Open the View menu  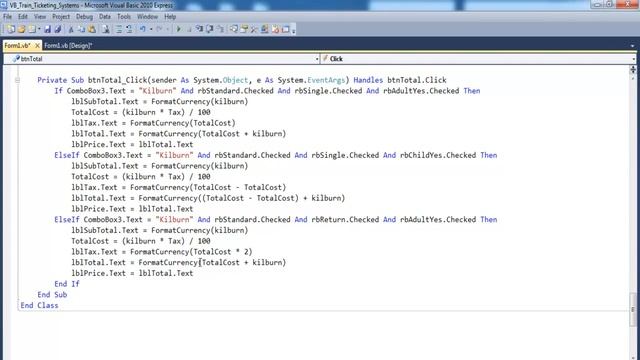[40, 17]
